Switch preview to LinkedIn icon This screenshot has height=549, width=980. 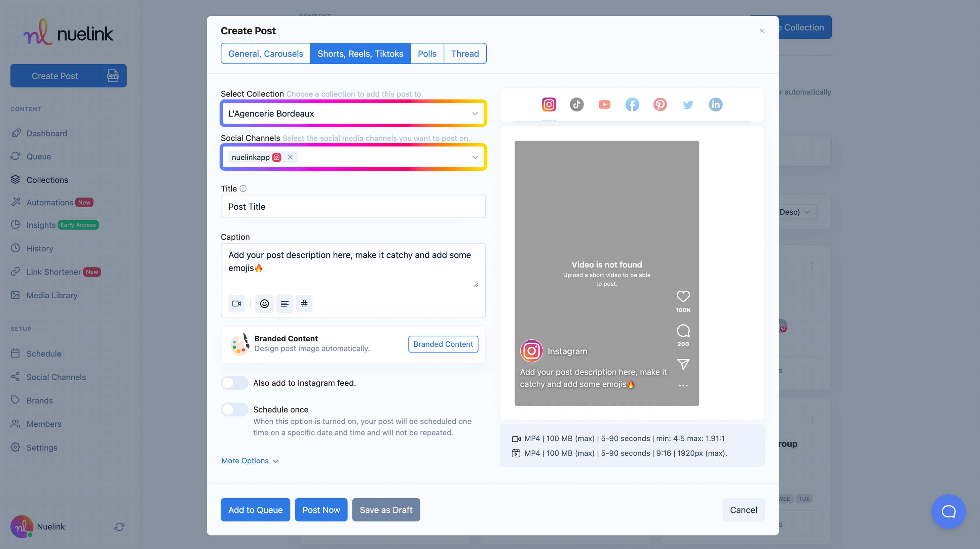(x=715, y=104)
